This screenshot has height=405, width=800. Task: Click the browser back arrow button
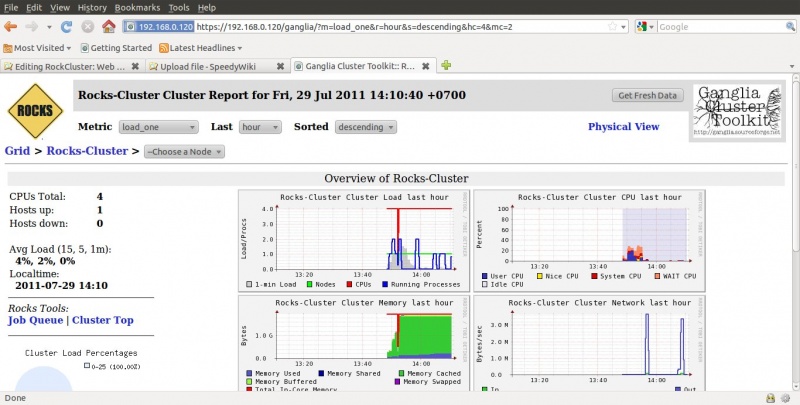[x=13, y=27]
